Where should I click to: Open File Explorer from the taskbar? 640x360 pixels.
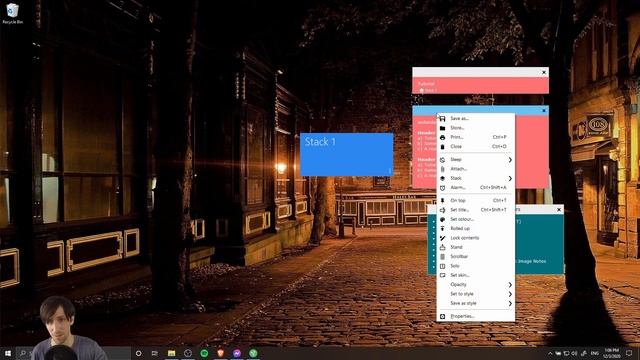171,353
